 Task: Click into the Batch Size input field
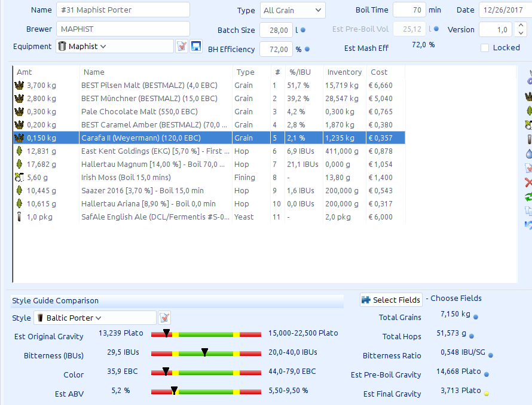click(276, 30)
